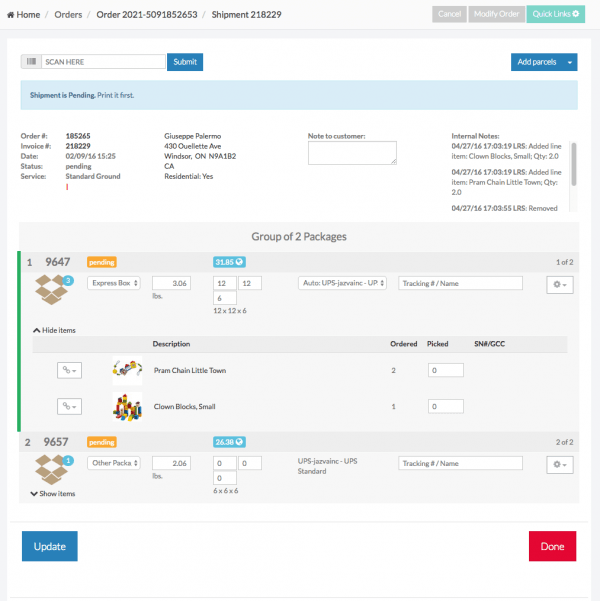Click the Pram Chain Little Town thumbnail
The height and width of the screenshot is (601, 600).
127,370
